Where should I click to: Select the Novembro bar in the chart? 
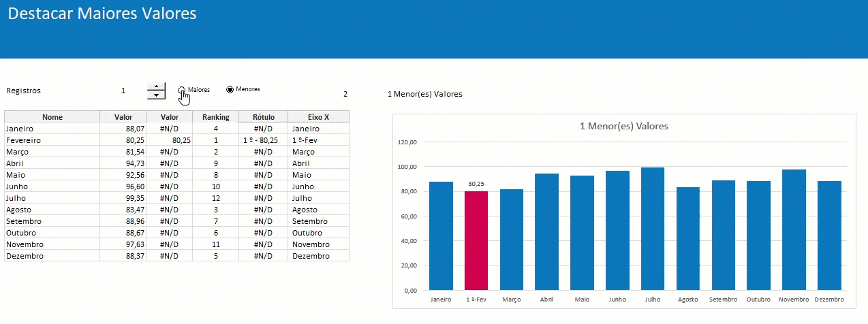794,229
